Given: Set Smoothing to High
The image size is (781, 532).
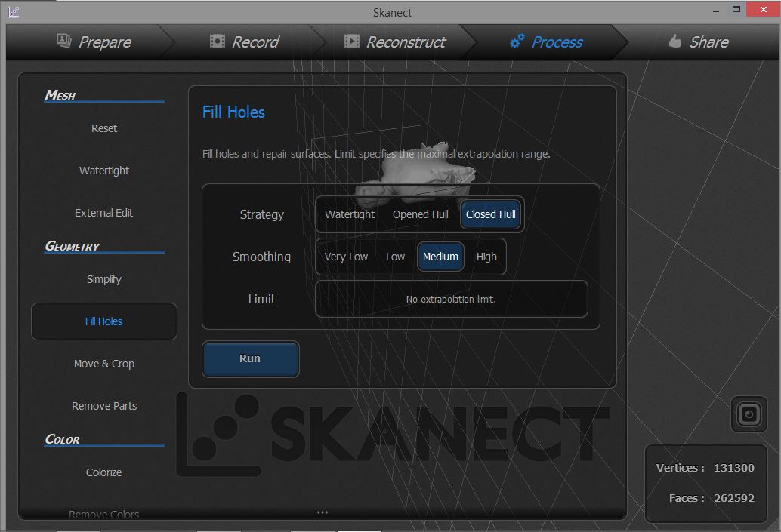Looking at the screenshot, I should click(x=486, y=257).
